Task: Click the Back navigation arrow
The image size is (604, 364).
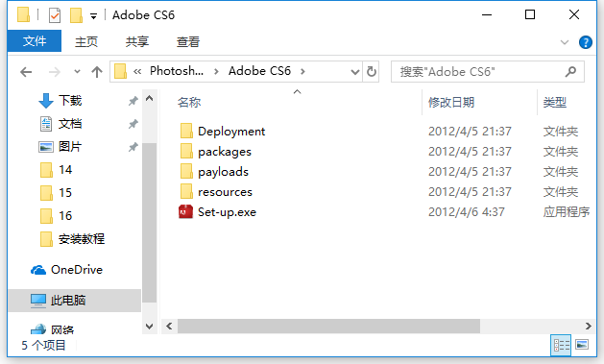Action: tap(26, 72)
